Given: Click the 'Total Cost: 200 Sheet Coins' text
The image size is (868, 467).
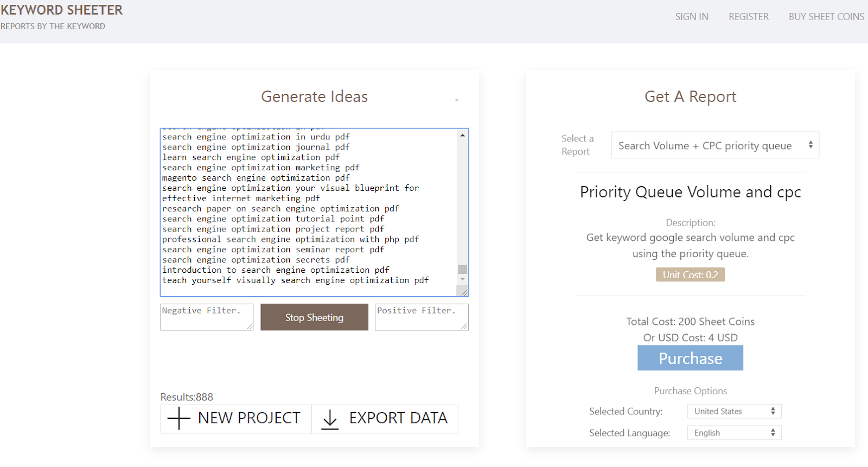Looking at the screenshot, I should pos(690,322).
